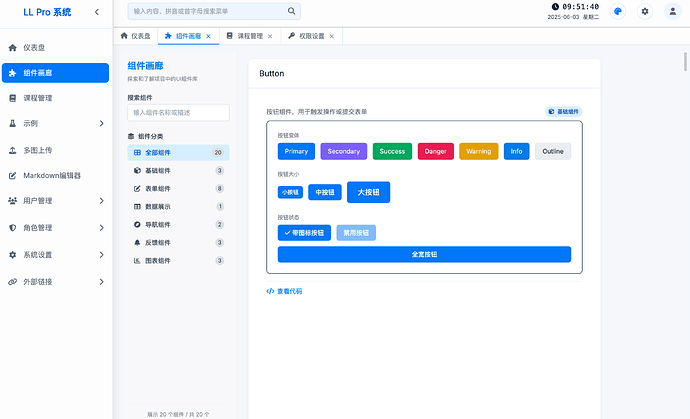Open the settings gear icon
The height and width of the screenshot is (419, 690).
645,11
